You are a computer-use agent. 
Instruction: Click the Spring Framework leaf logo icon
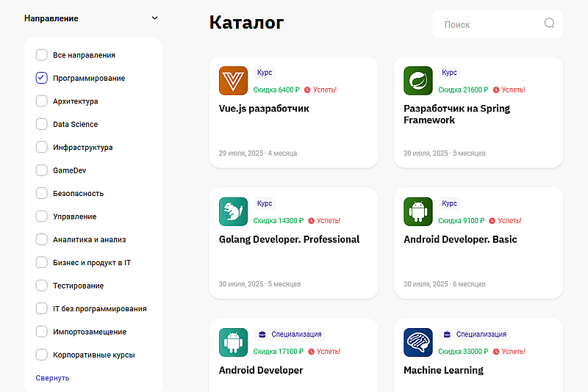coord(418,81)
